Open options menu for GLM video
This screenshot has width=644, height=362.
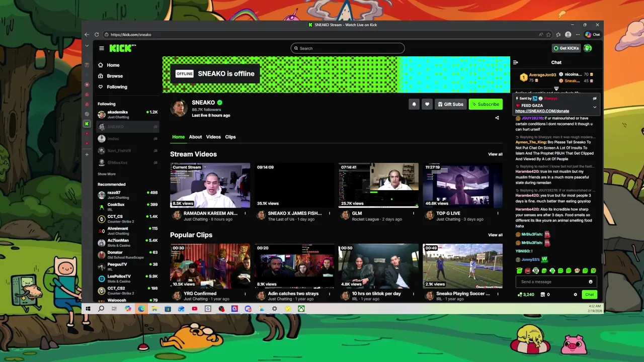point(414,213)
